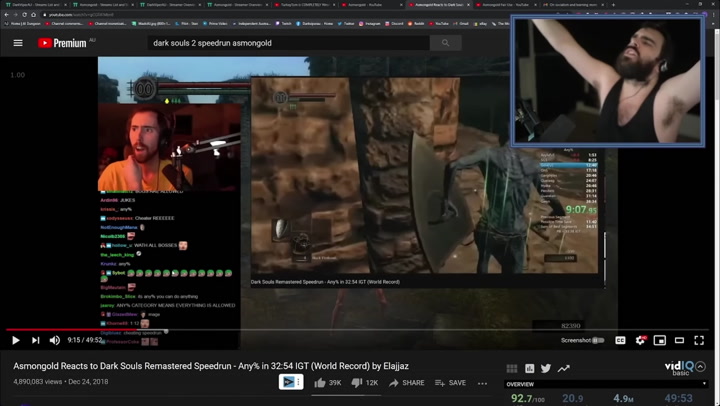Click the video title text
This screenshot has height=406, width=720.
(x=211, y=366)
